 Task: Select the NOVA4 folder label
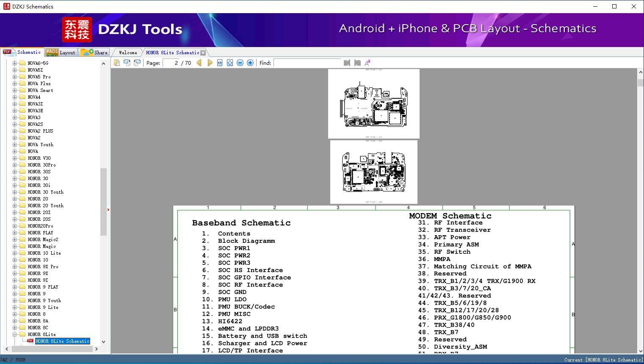pos(34,97)
